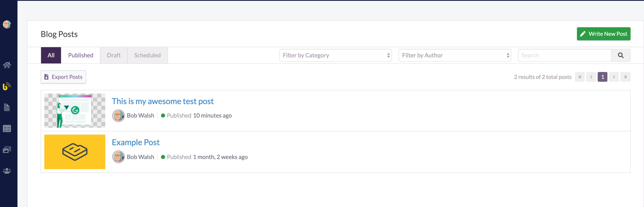The image size is (644, 207).
Task: Click the layout grid icon in sidebar
Action: (7, 129)
